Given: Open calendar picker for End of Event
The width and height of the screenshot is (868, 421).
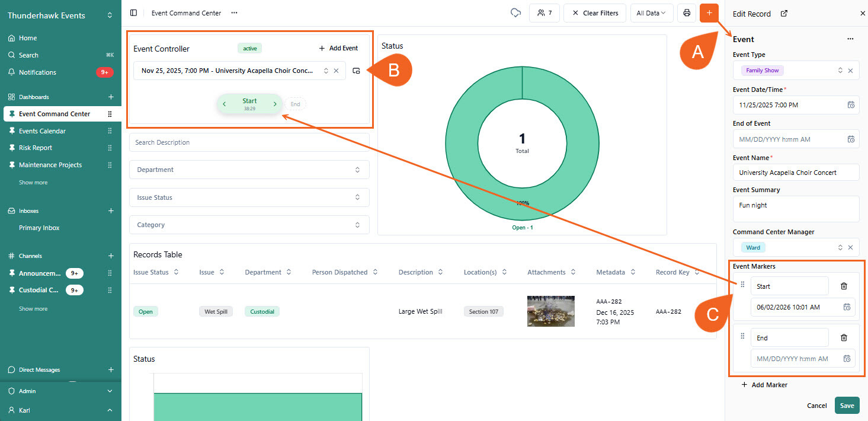Looking at the screenshot, I should pyautogui.click(x=851, y=139).
